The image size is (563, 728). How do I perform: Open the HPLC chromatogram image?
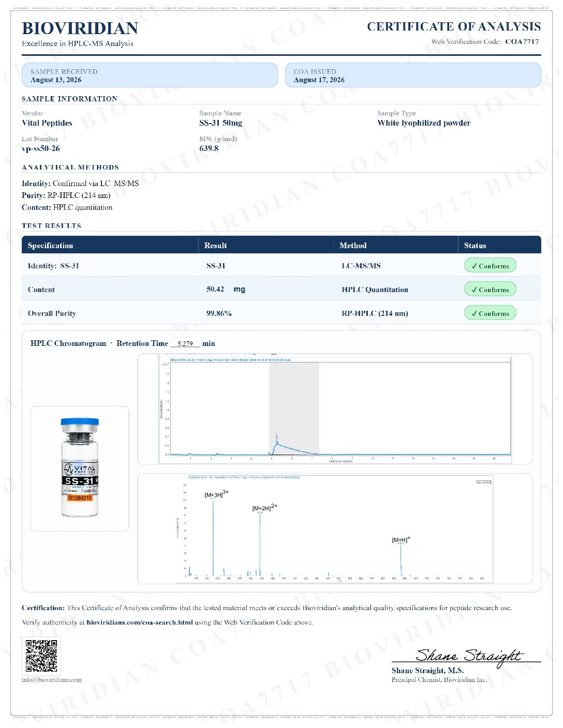335,409
